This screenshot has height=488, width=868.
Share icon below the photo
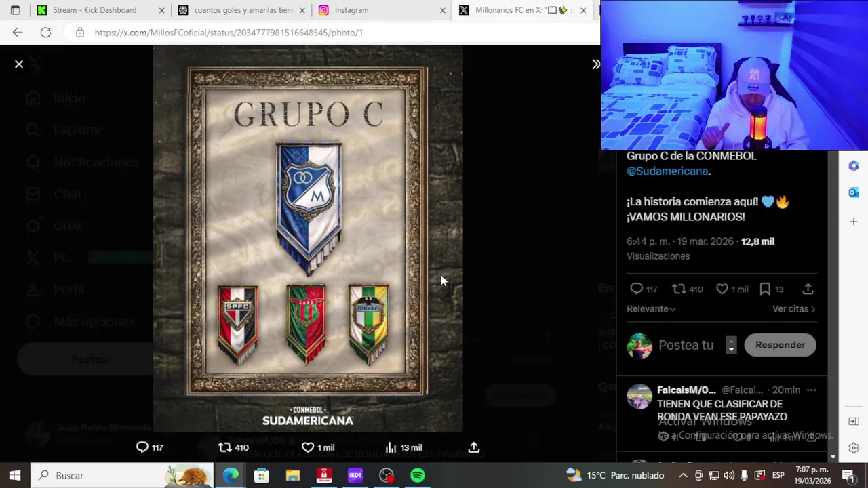tap(474, 447)
